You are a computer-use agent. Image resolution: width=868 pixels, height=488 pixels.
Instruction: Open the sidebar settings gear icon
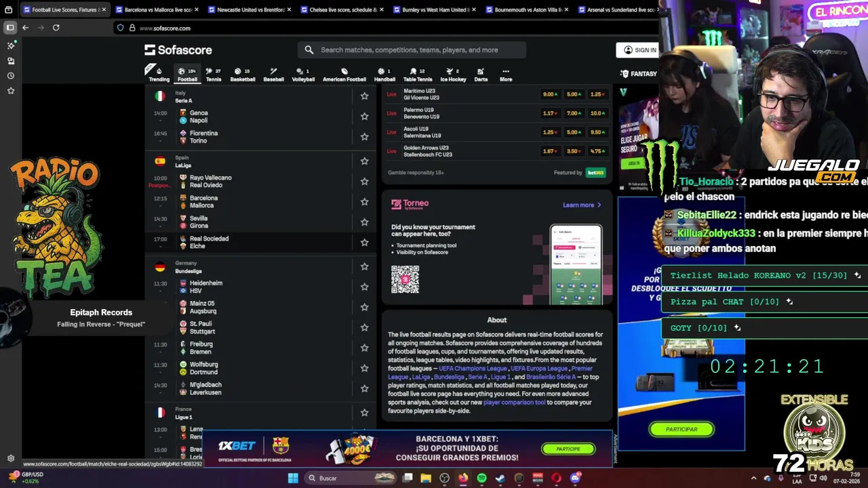11,458
